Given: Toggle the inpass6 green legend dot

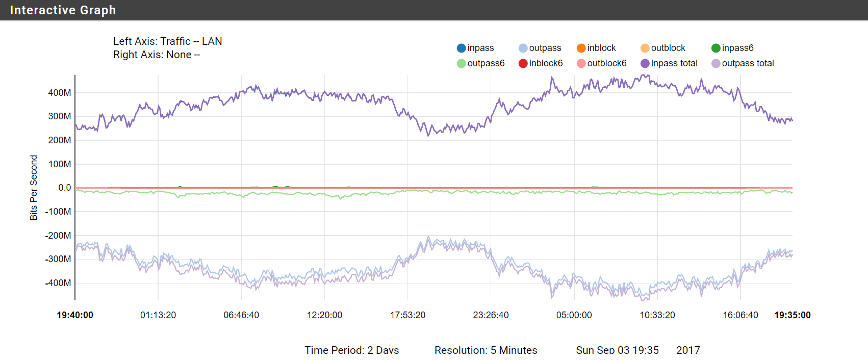Looking at the screenshot, I should pos(716,48).
